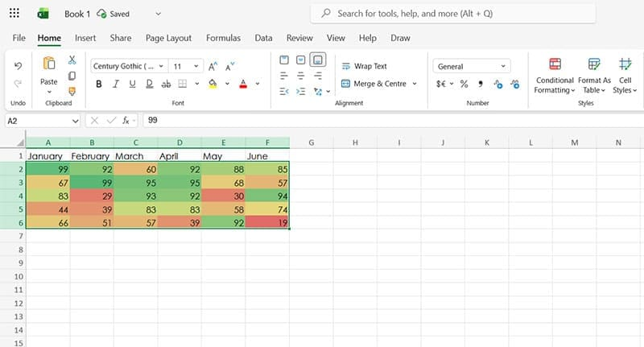The width and height of the screenshot is (644, 347).
Task: Click the Increase Font Size icon
Action: click(x=213, y=67)
